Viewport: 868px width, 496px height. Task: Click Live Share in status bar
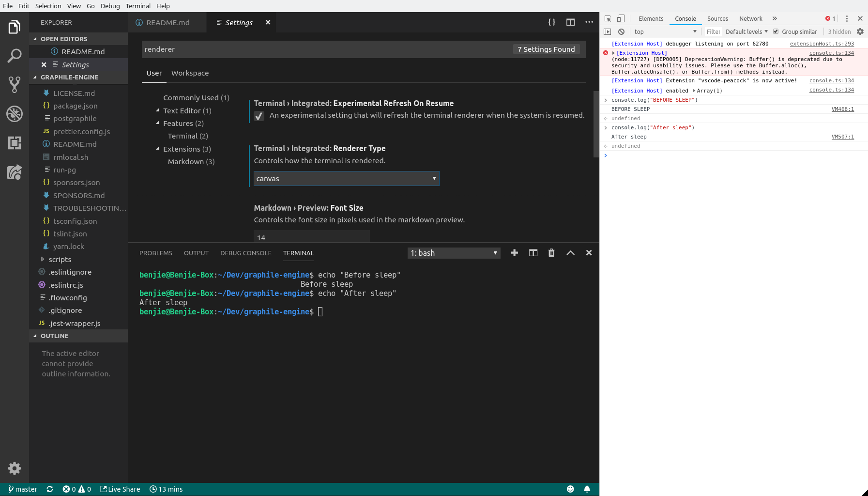coord(120,489)
